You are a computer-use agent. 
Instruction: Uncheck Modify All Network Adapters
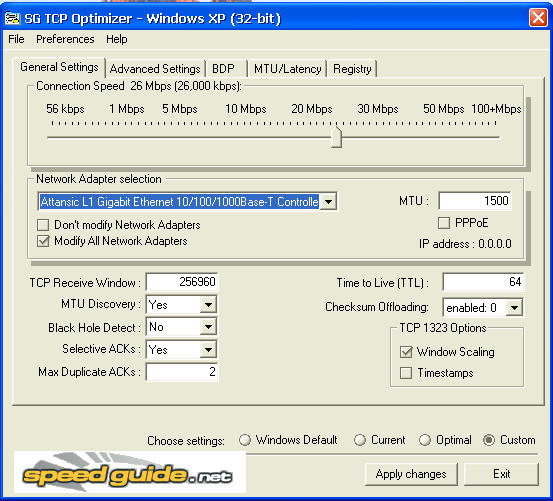coord(43,241)
